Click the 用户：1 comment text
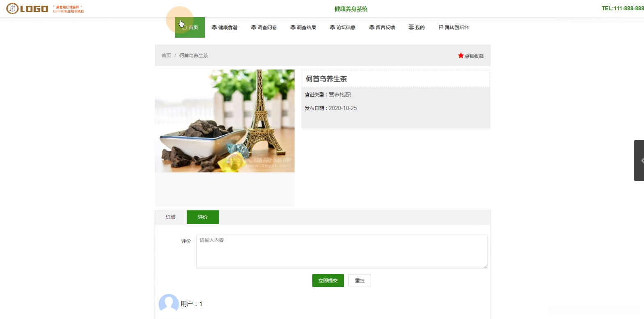The width and height of the screenshot is (644, 319). pyautogui.click(x=192, y=304)
